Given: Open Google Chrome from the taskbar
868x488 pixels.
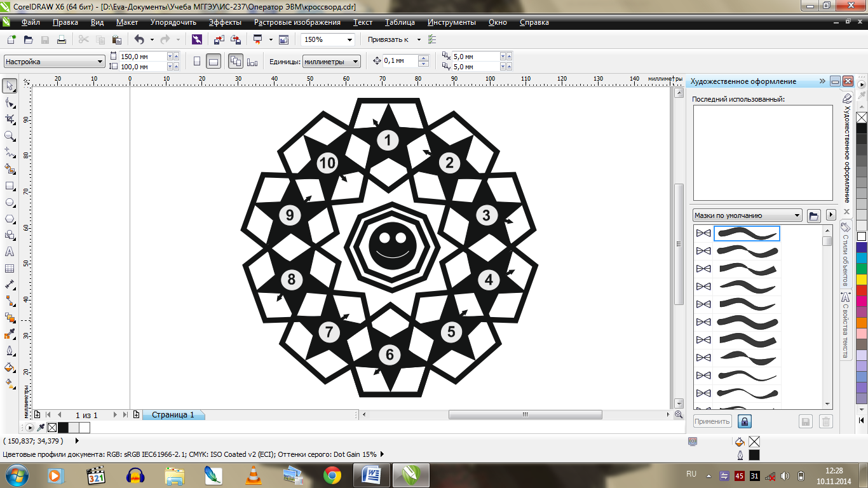Looking at the screenshot, I should [x=332, y=475].
